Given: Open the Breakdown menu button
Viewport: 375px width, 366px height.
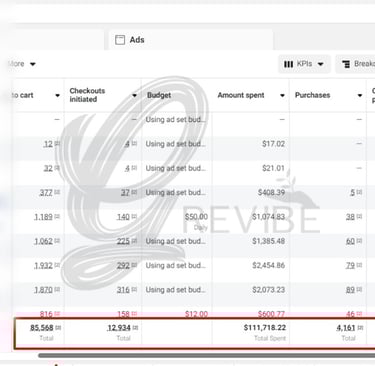Looking at the screenshot, I should [356, 64].
